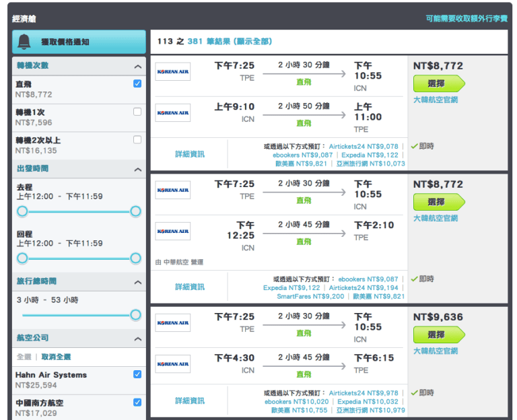Open 可能需要收取額外行李費 baggage fee link
This screenshot has width=517, height=420.
click(467, 18)
